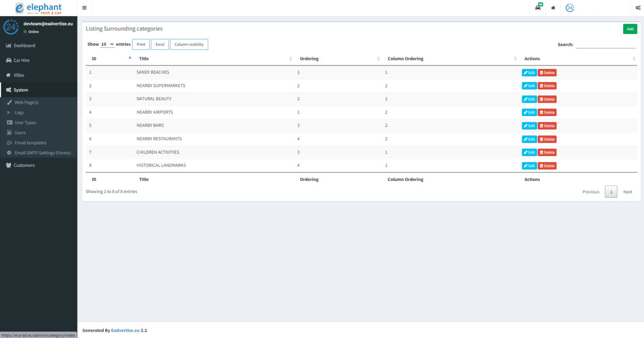Screen dimensions: 644x338
Task: Click the car notification icon in header
Action: [538, 8]
